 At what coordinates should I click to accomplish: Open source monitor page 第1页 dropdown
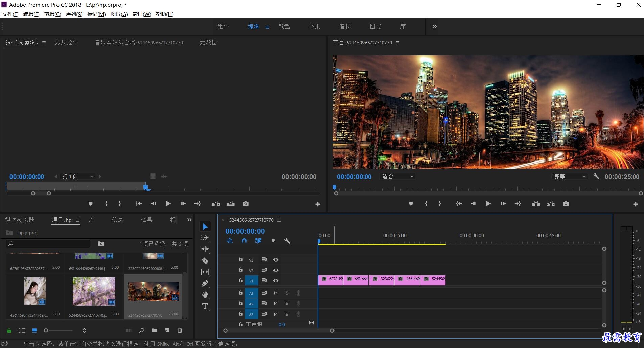coord(78,176)
